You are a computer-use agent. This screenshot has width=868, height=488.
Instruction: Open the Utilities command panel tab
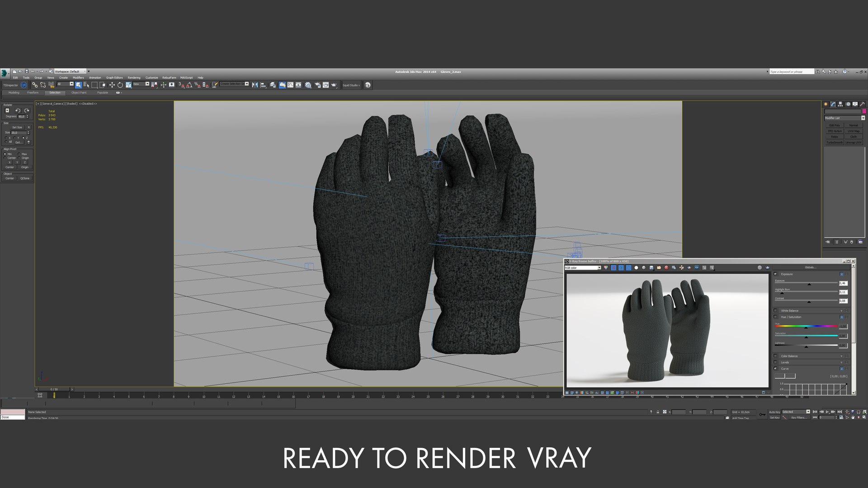point(862,104)
